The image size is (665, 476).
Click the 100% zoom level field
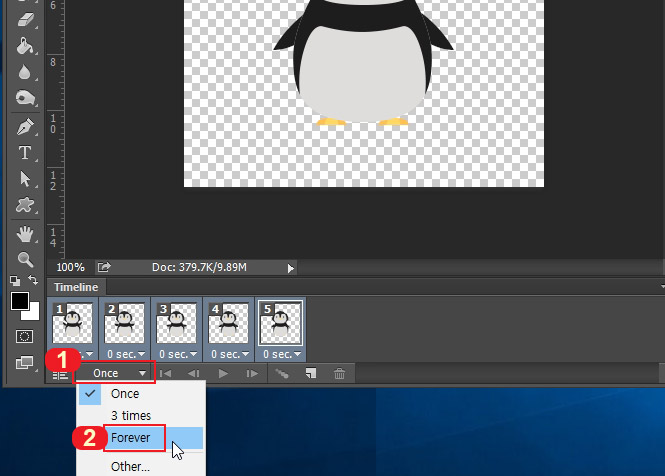(70, 267)
